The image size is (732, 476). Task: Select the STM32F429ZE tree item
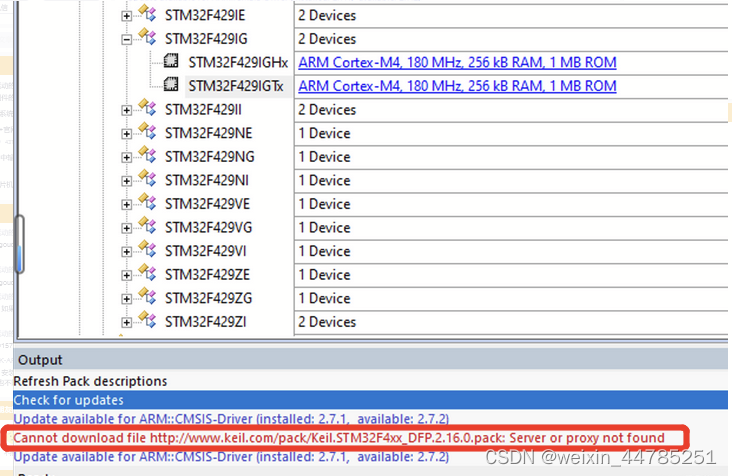coord(207,275)
